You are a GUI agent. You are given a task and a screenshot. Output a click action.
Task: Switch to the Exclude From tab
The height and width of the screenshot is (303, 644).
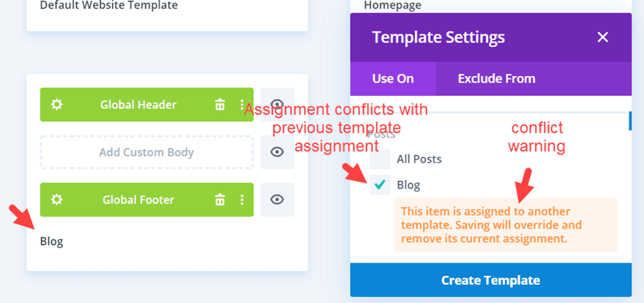coord(496,78)
